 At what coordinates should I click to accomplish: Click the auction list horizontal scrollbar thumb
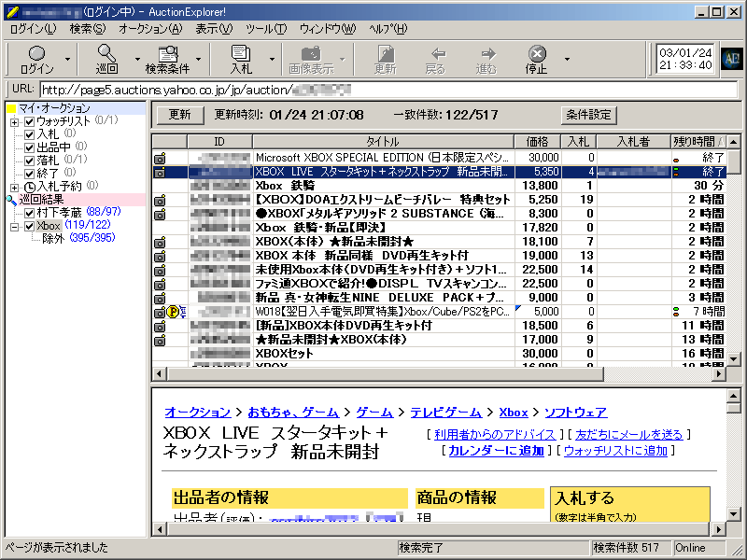tap(386, 374)
